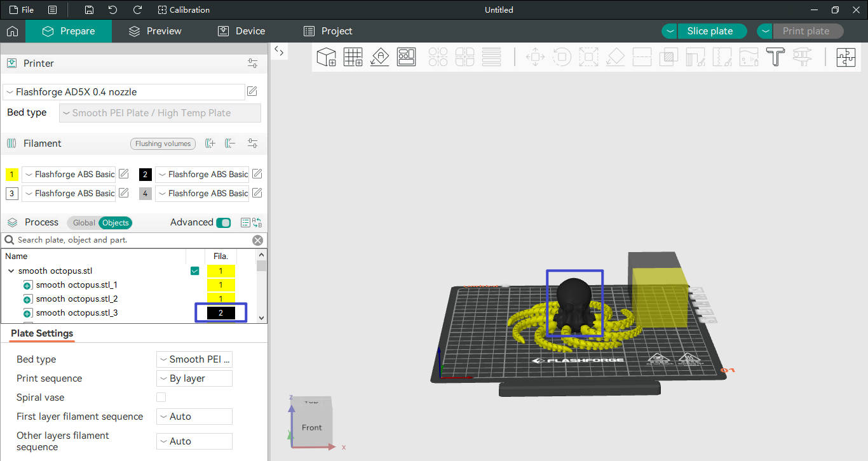Add a filament slot

[210, 144]
